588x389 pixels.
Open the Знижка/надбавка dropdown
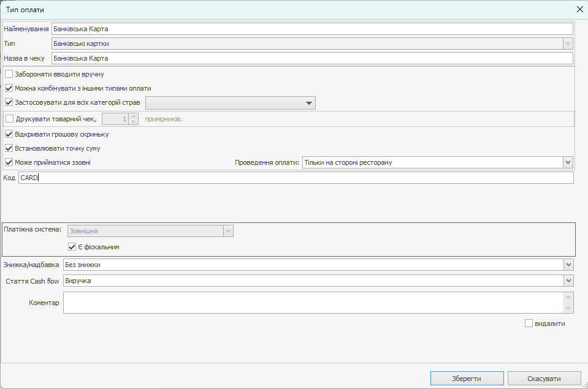(x=568, y=265)
